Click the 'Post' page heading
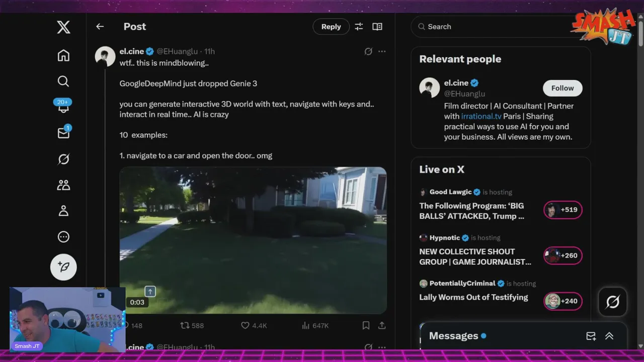The image size is (644, 362). click(x=135, y=27)
